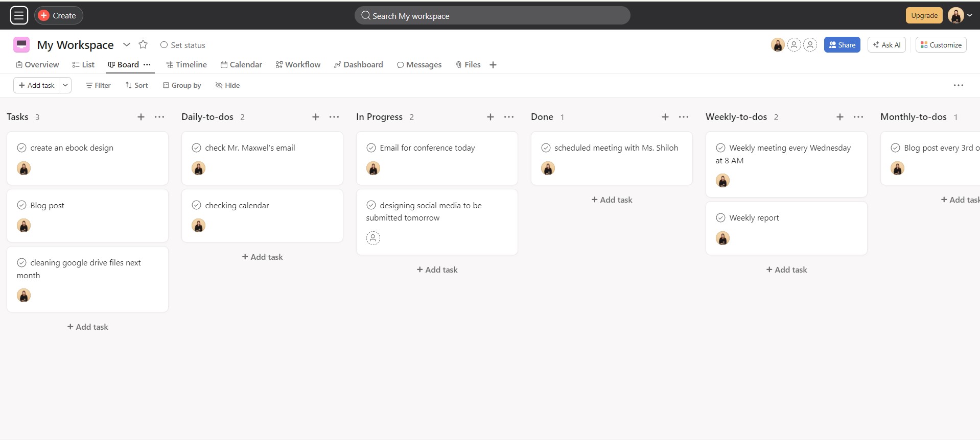The width and height of the screenshot is (980, 440).
Task: Mark 'create an ebook design' complete
Action: tap(21, 148)
